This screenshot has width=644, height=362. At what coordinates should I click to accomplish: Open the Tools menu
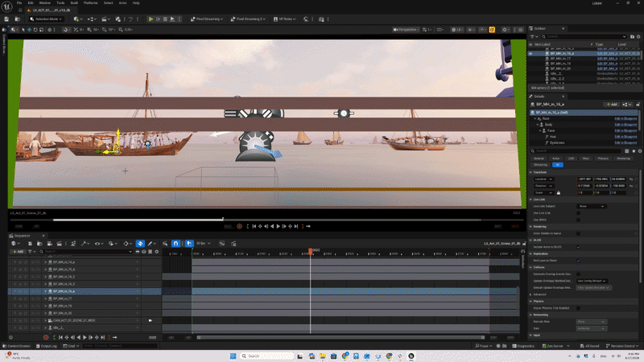[x=60, y=3]
